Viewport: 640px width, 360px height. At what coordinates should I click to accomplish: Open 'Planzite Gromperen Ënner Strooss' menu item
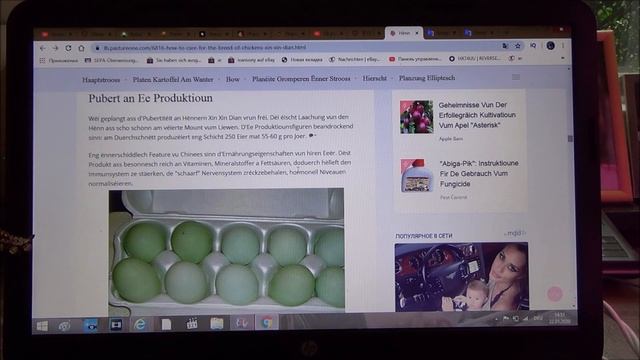coord(301,79)
